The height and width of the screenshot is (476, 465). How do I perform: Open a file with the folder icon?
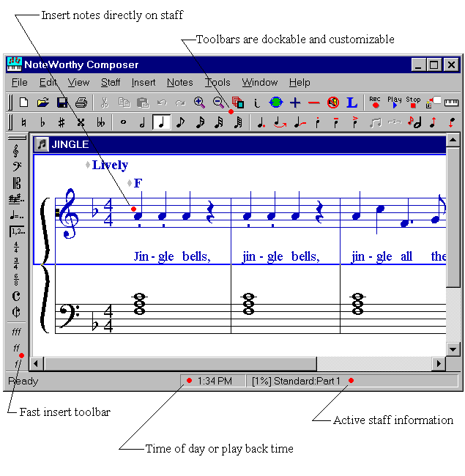tap(42, 103)
